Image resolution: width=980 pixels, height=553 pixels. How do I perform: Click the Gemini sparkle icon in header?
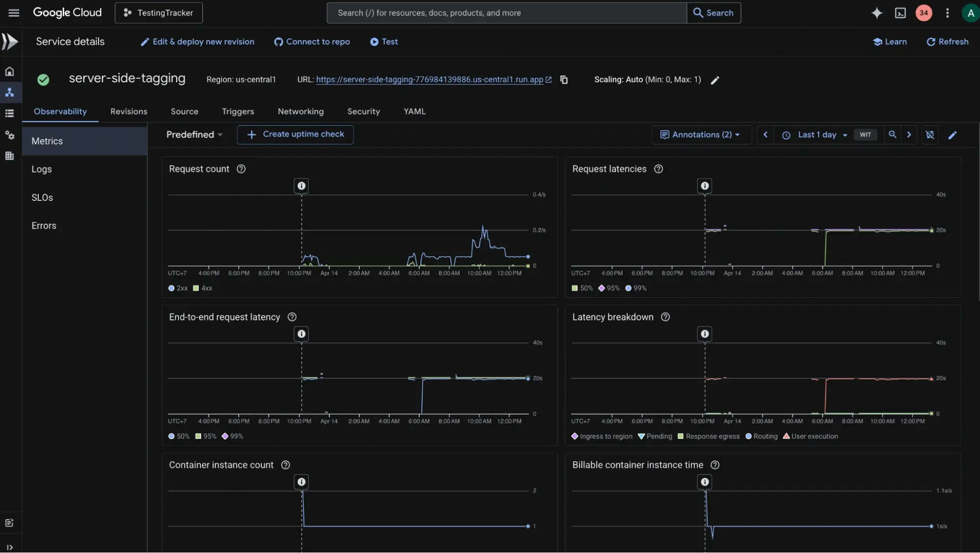(x=877, y=13)
